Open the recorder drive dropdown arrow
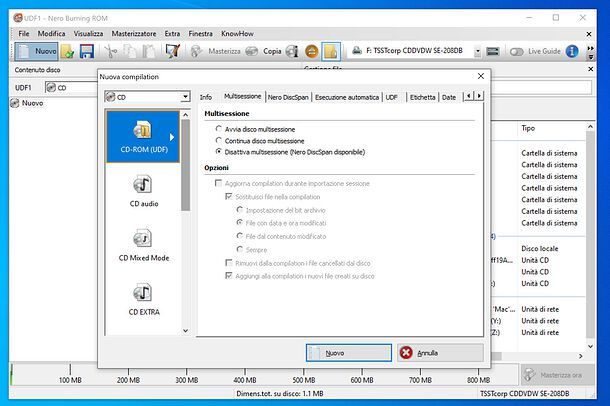 click(477, 51)
